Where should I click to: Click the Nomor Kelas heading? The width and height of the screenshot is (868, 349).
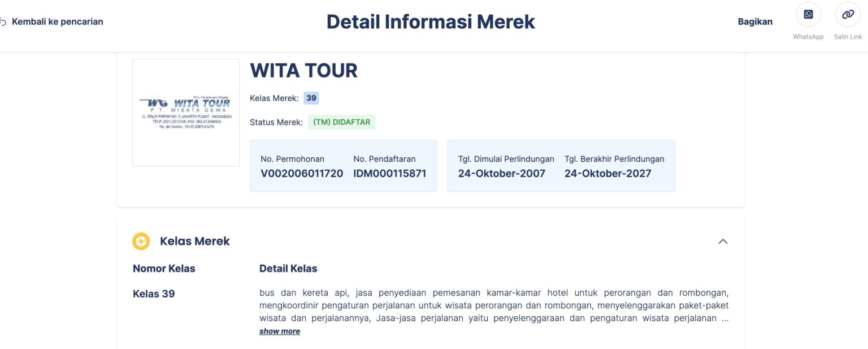pos(164,268)
